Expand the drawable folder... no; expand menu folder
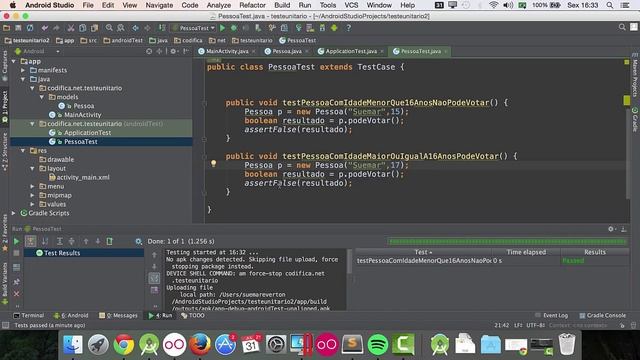Viewport: 640px width, 360px height. 32,186
